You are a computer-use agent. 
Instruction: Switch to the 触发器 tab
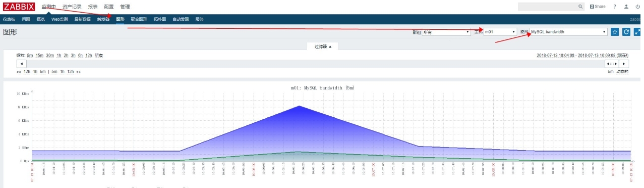103,19
